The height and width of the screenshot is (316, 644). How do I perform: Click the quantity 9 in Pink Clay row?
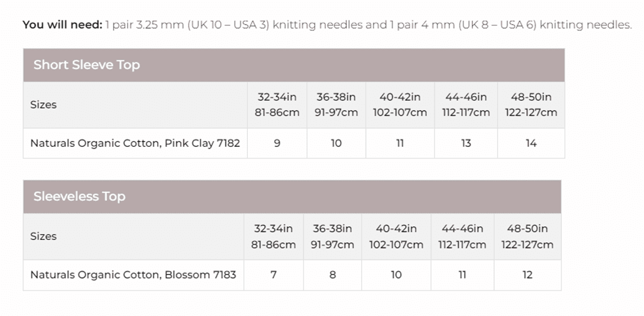(x=277, y=143)
